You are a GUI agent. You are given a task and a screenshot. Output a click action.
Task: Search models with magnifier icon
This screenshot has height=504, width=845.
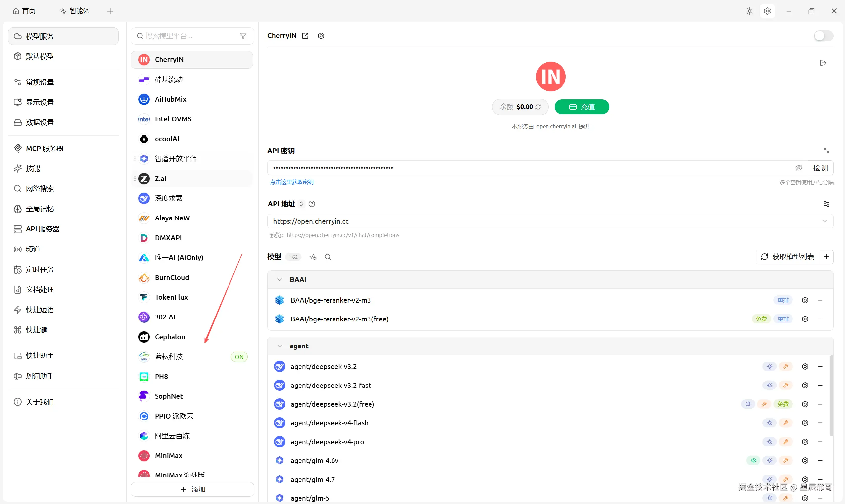pyautogui.click(x=328, y=257)
